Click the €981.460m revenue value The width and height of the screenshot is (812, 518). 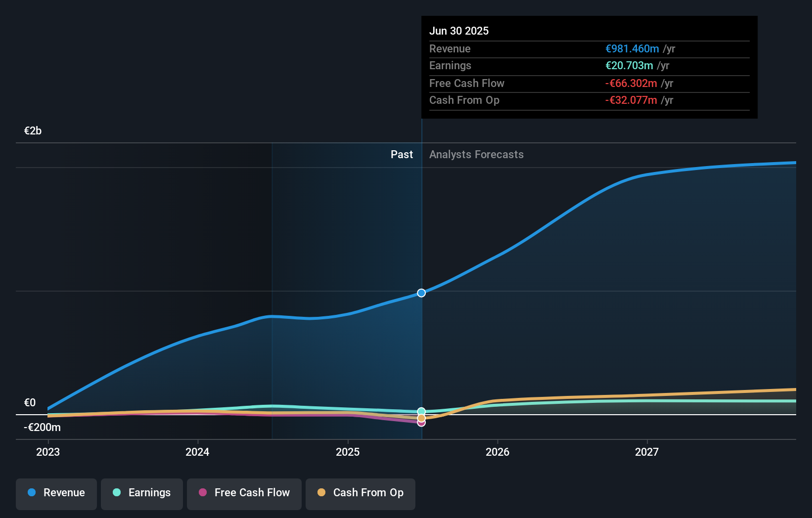coord(632,48)
